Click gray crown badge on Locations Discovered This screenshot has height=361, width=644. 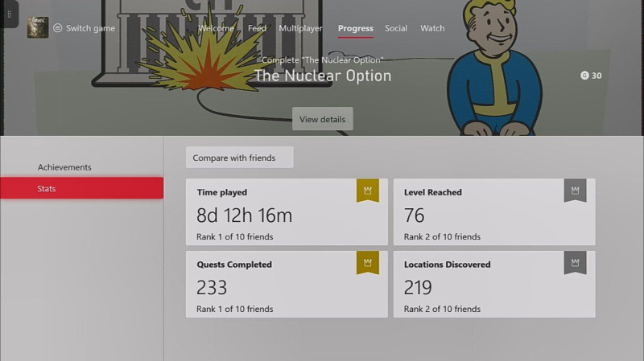[575, 263]
